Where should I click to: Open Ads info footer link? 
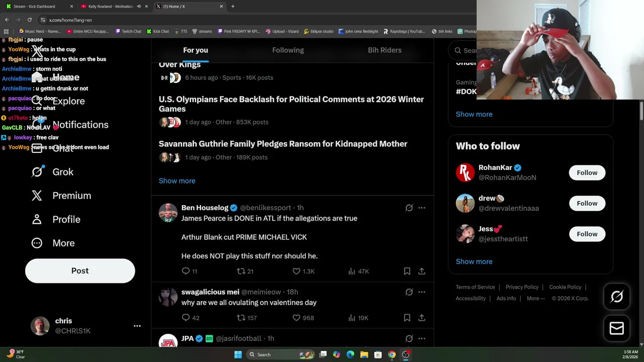point(506,298)
